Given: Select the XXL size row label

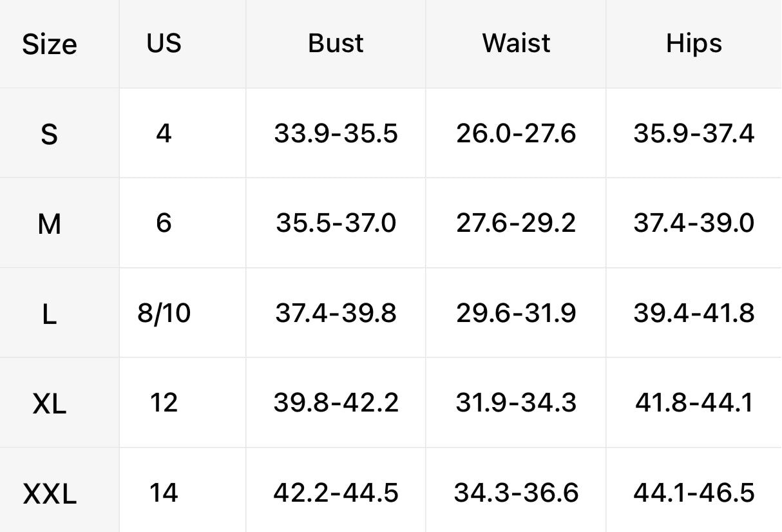Looking at the screenshot, I should (50, 494).
